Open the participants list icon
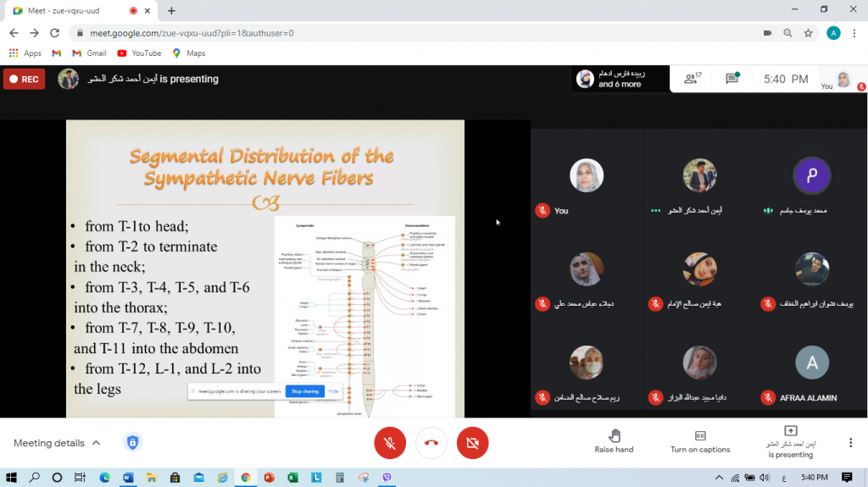This screenshot has height=487, width=868. pos(693,79)
